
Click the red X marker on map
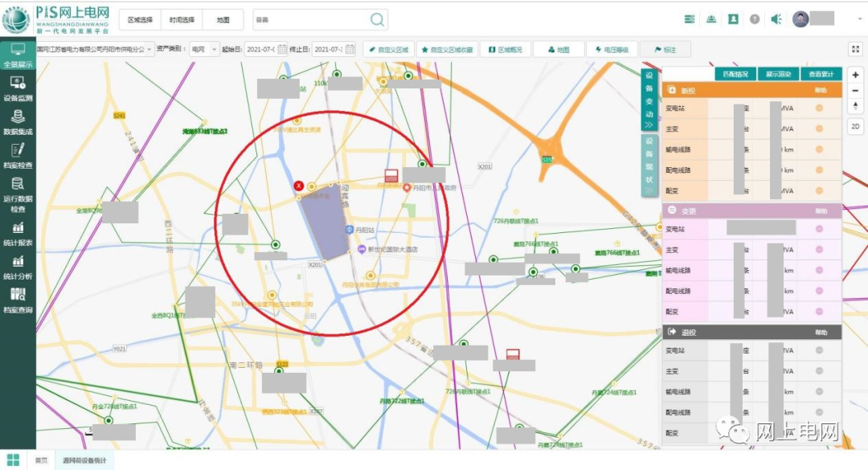point(299,186)
